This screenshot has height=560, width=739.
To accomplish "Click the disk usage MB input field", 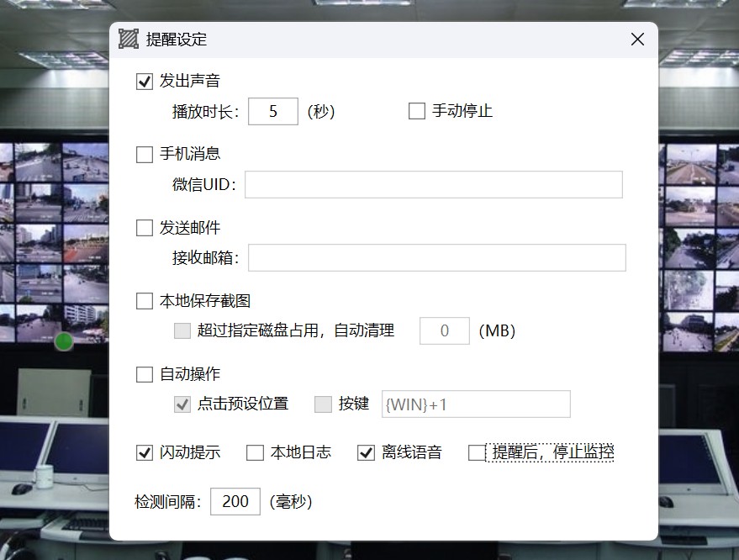I will (x=444, y=330).
